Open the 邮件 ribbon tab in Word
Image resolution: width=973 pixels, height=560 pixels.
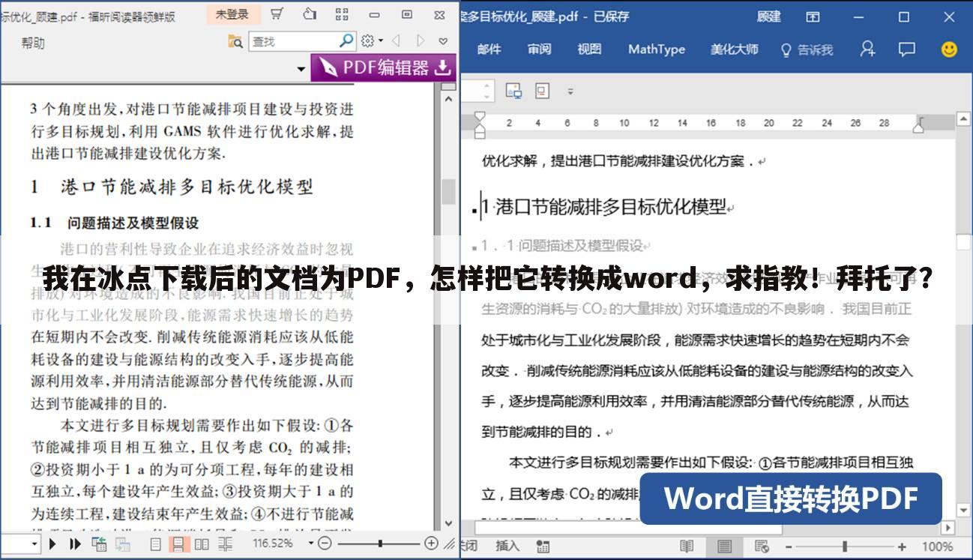(489, 49)
